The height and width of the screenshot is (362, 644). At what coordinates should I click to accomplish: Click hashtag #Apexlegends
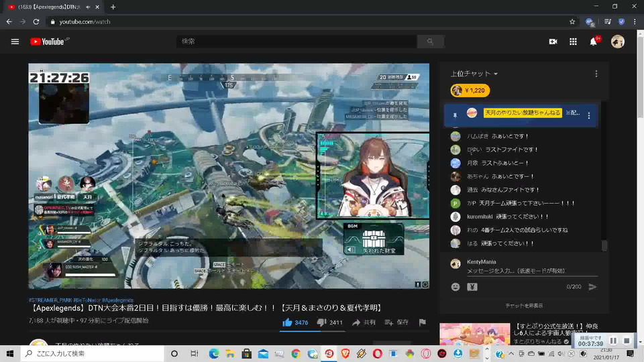118,300
